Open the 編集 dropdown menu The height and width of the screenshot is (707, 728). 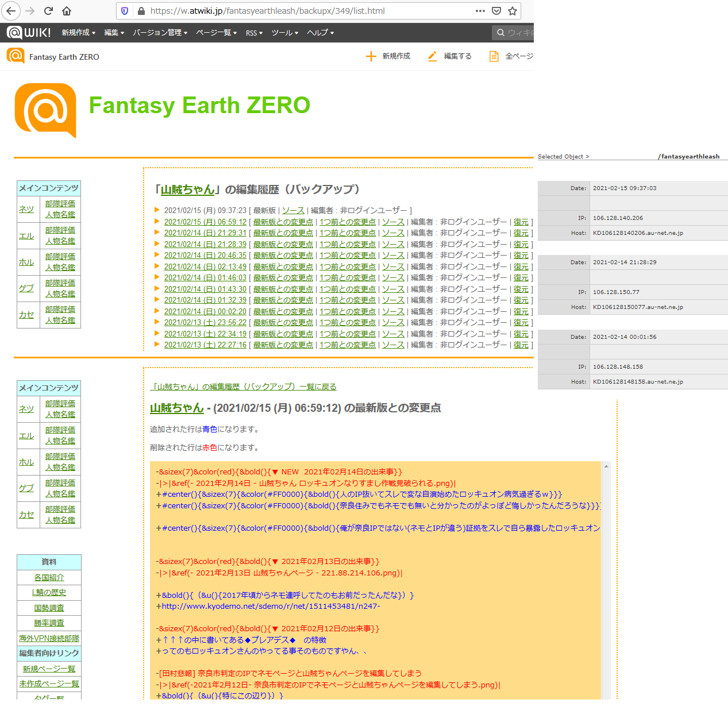114,33
